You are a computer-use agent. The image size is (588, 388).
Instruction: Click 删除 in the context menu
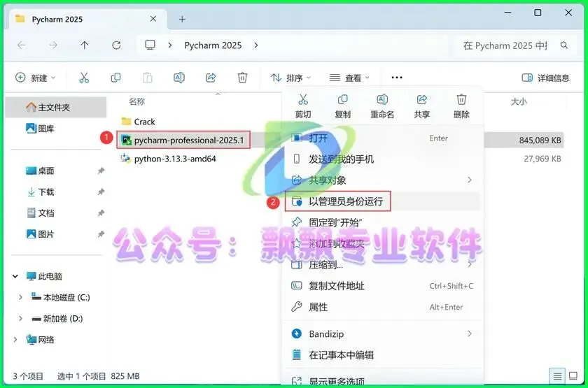[x=461, y=106]
